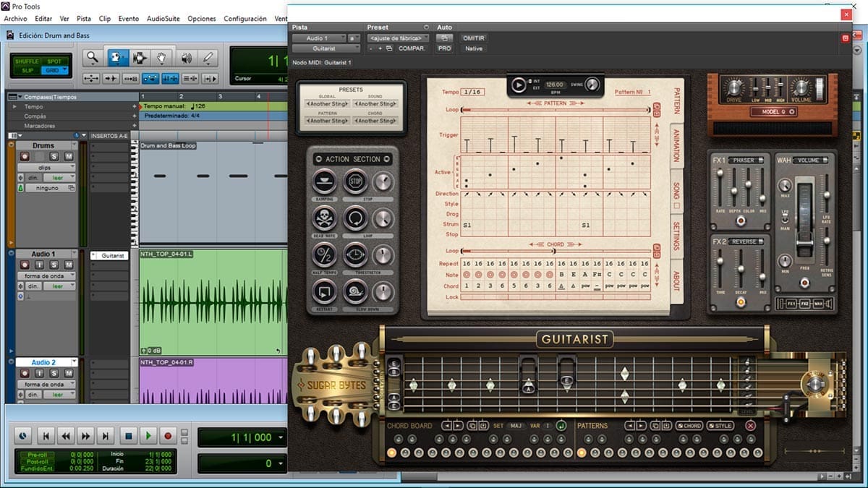Open the FX2 Reverse effect dropdown
868x488 pixels.
tap(746, 241)
